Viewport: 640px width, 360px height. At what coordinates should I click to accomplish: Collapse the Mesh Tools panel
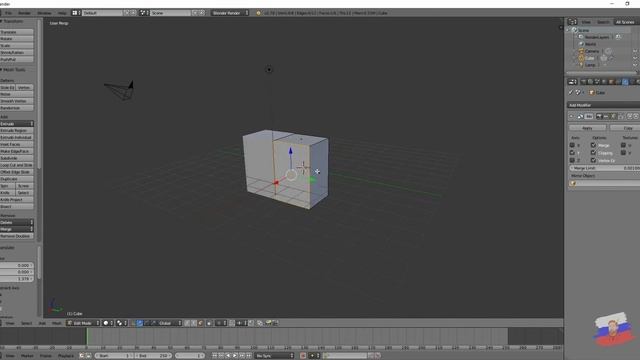tap(13, 70)
